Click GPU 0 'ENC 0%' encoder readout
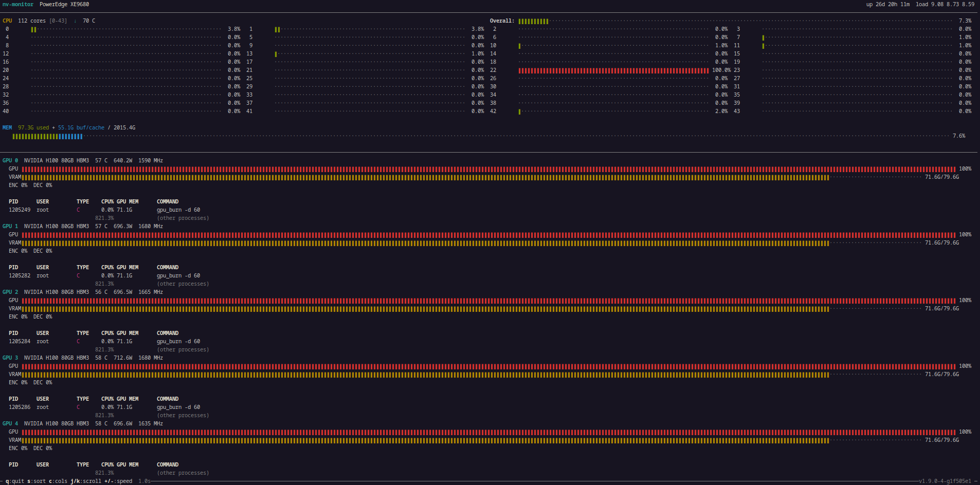The height and width of the screenshot is (485, 980). [18, 185]
